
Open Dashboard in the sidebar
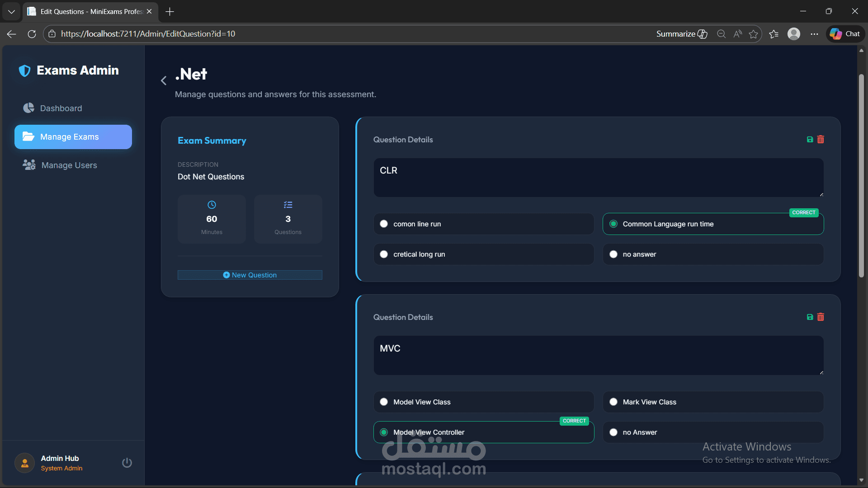click(61, 108)
